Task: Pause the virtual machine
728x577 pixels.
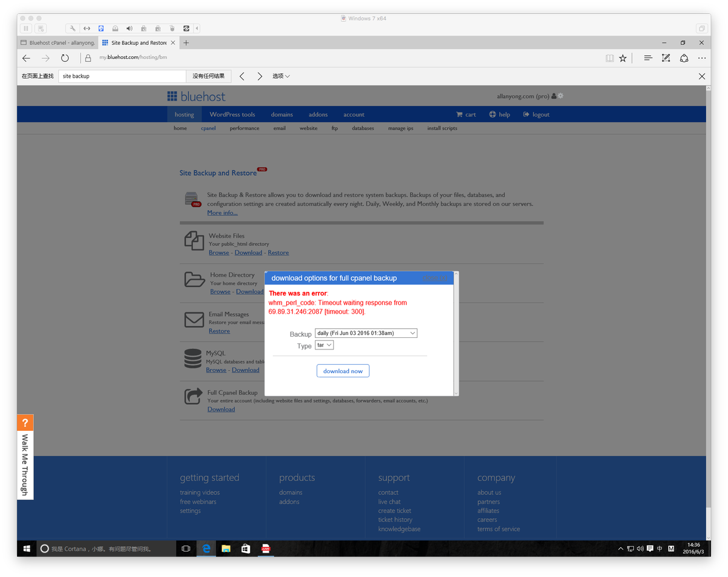Action: [x=26, y=28]
